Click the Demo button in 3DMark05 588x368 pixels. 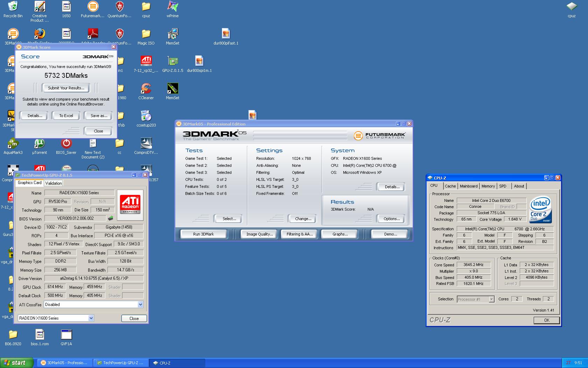tap(390, 234)
